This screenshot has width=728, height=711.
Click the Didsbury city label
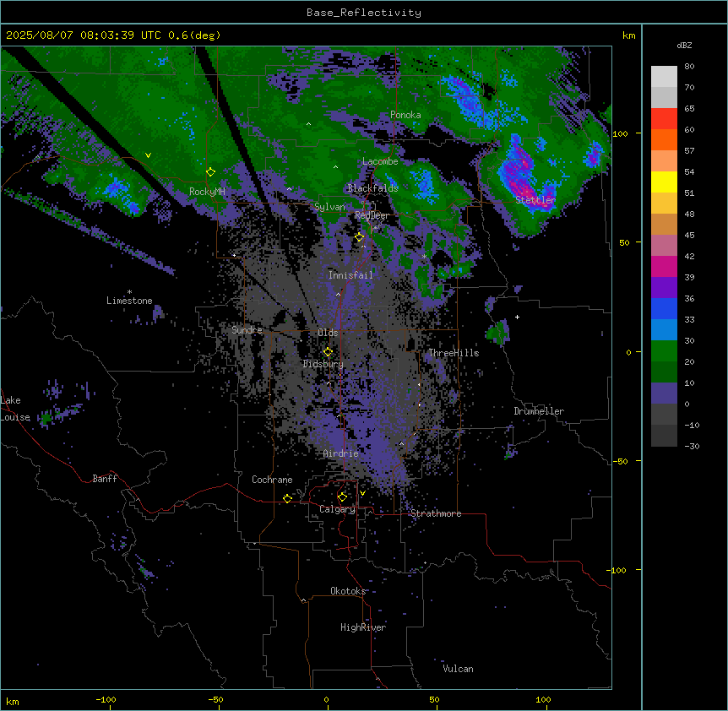[x=323, y=364]
